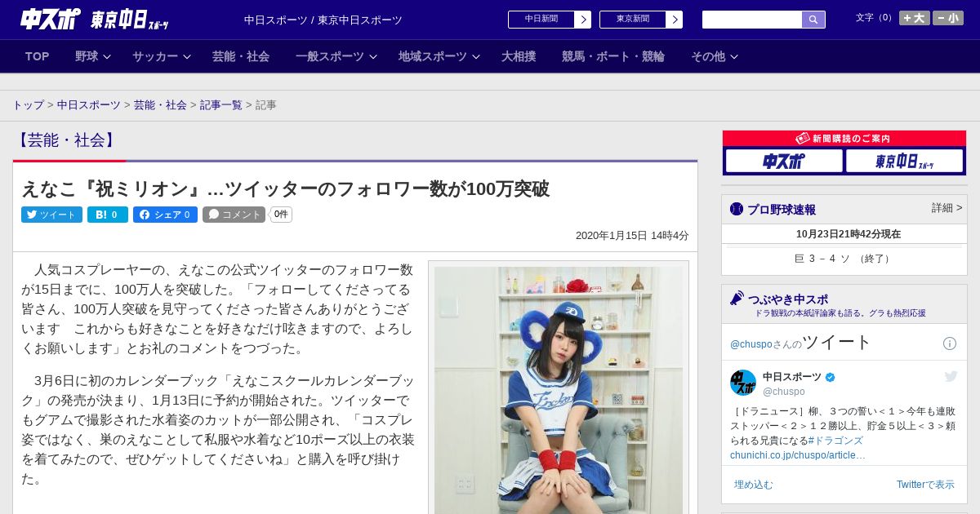Click the header text 中日スポーツ / 東京中日スポーツ

coord(323,20)
